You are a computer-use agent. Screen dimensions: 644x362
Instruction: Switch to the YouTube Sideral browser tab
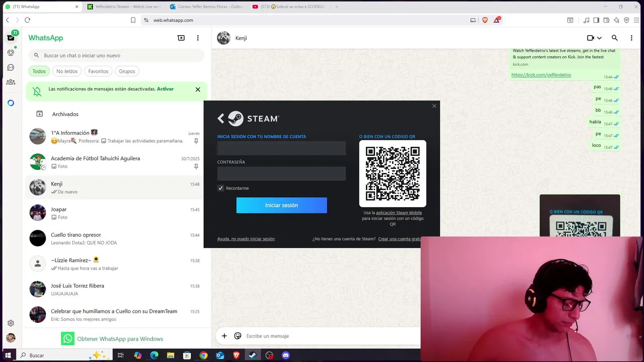click(x=288, y=7)
